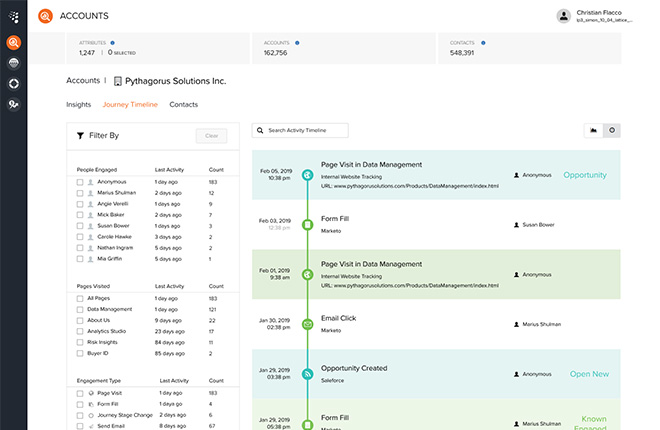Click the Search Activity Timeline field
Screen dimensions: 660x430
tap(300, 130)
